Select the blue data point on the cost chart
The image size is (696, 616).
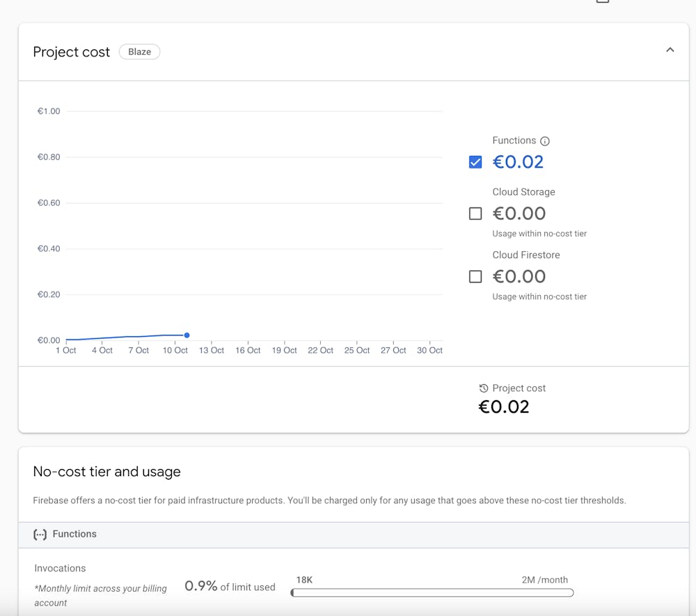[x=187, y=335]
